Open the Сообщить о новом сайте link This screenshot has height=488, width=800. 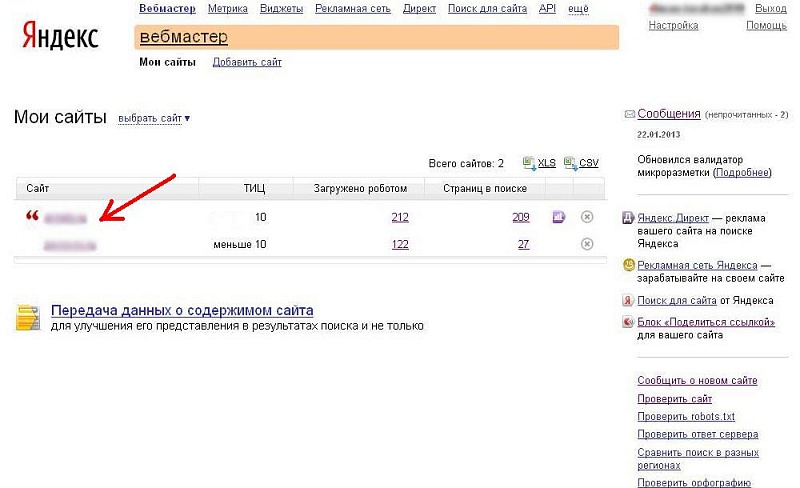(697, 381)
